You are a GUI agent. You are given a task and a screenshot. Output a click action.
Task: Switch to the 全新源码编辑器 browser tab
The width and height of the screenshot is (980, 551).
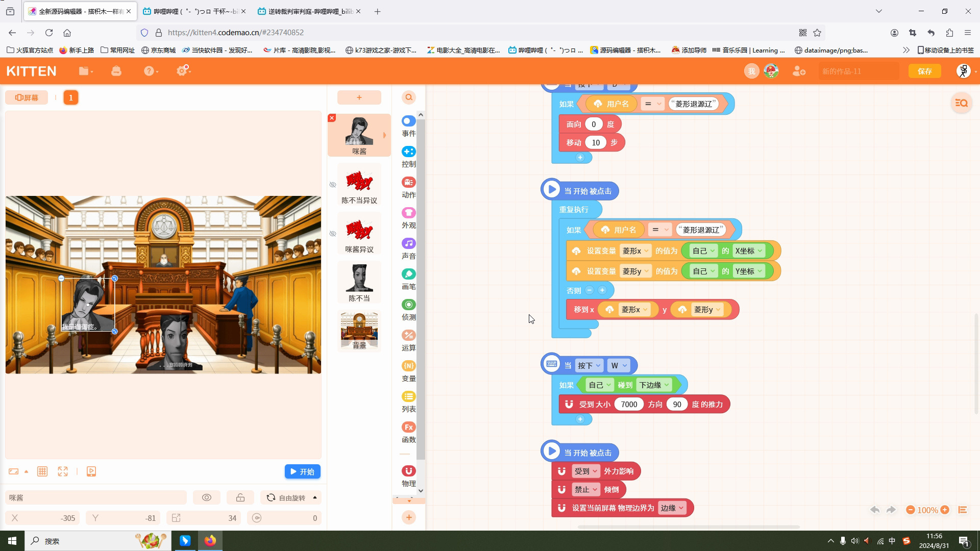pos(80,11)
